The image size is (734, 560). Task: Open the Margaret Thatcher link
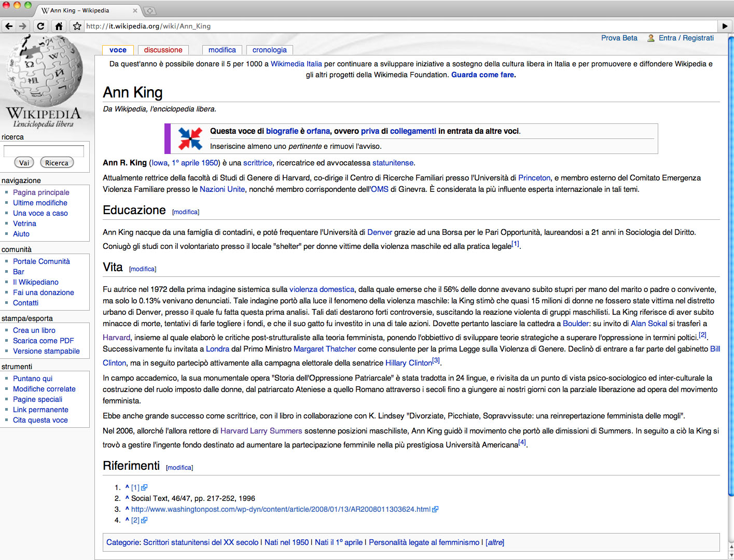[325, 349]
